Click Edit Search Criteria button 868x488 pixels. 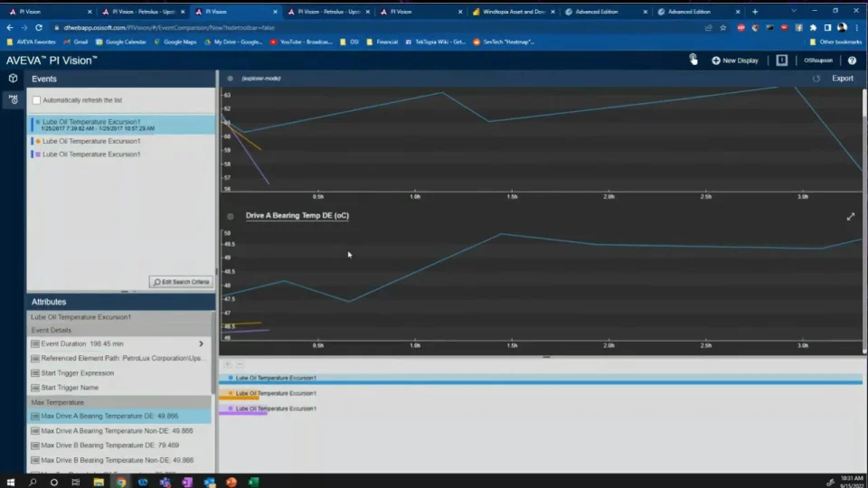182,282
